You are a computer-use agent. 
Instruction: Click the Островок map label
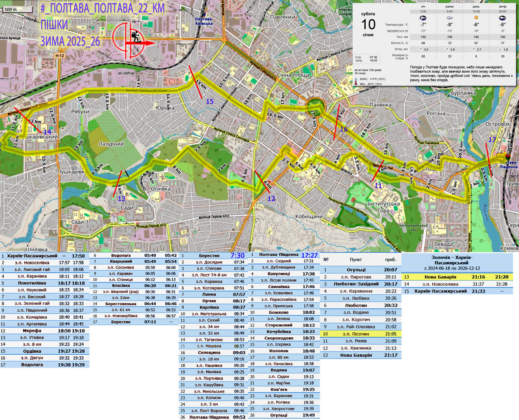498,124
